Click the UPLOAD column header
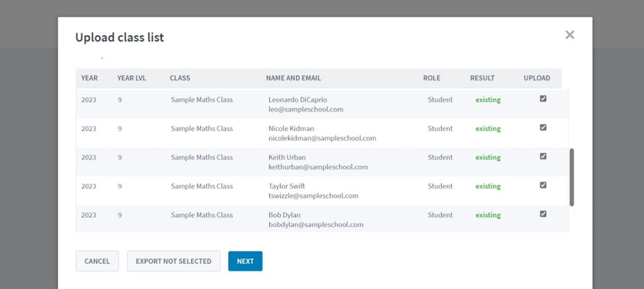 coord(537,78)
